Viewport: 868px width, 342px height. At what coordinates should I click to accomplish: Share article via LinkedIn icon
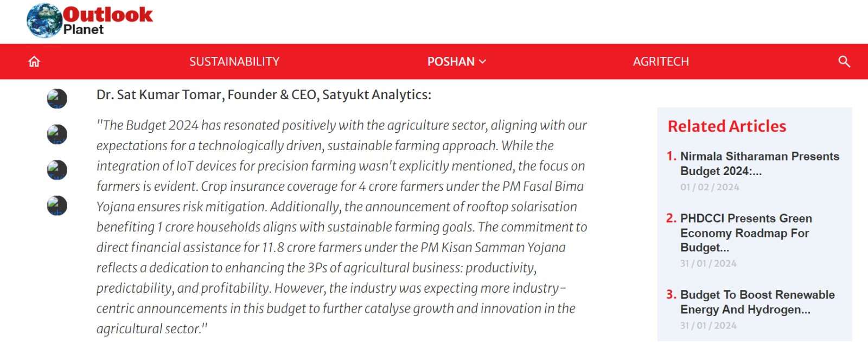tap(57, 134)
